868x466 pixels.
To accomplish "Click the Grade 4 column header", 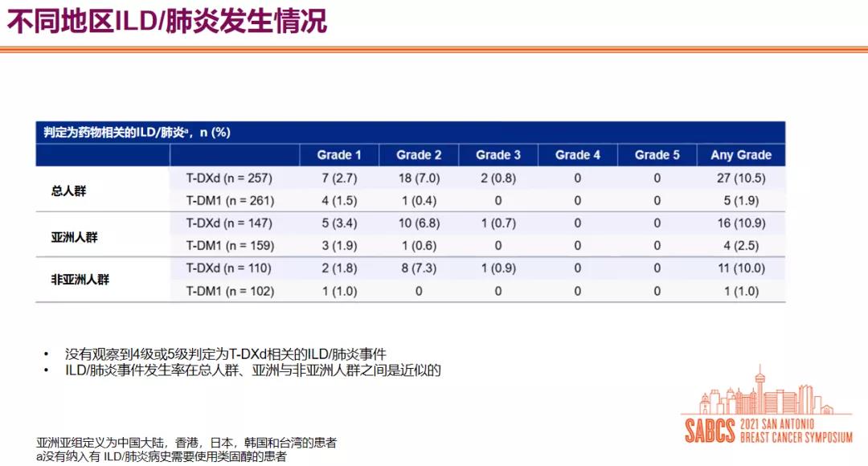I will [577, 155].
